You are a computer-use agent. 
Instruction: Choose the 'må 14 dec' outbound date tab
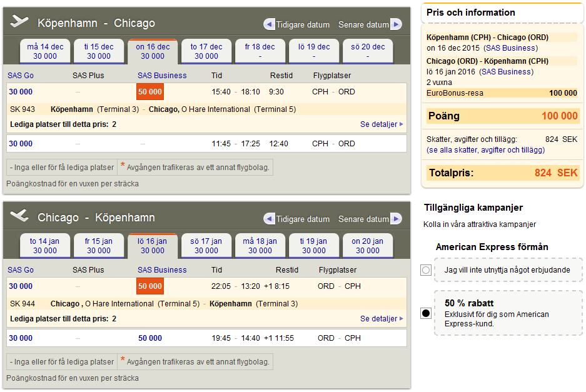point(45,51)
